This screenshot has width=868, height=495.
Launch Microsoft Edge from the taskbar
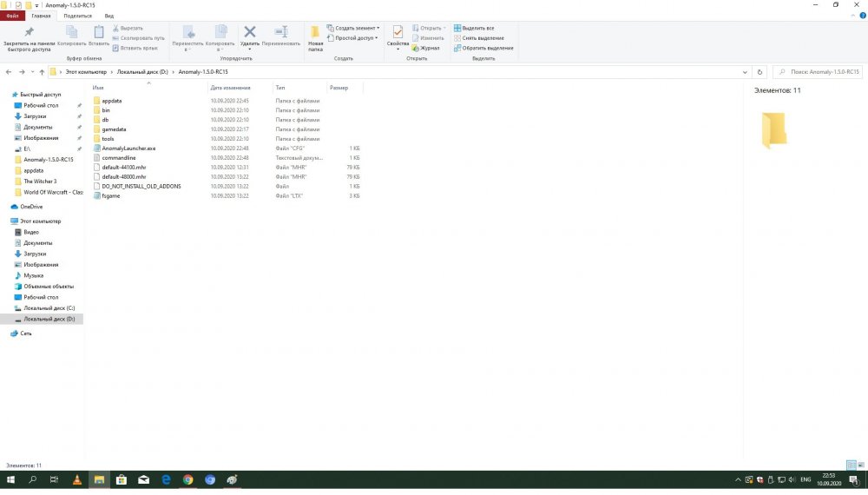click(x=166, y=479)
